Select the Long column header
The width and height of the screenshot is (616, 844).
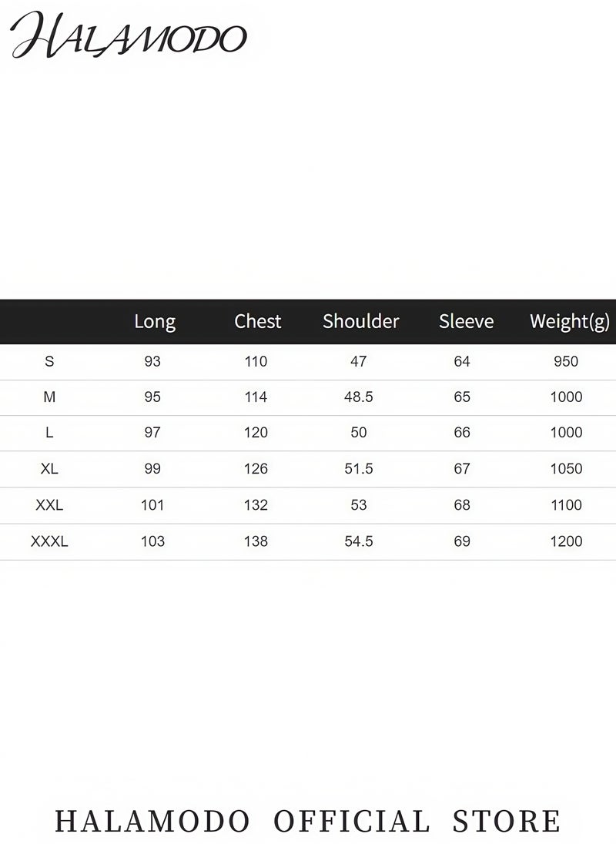(155, 321)
